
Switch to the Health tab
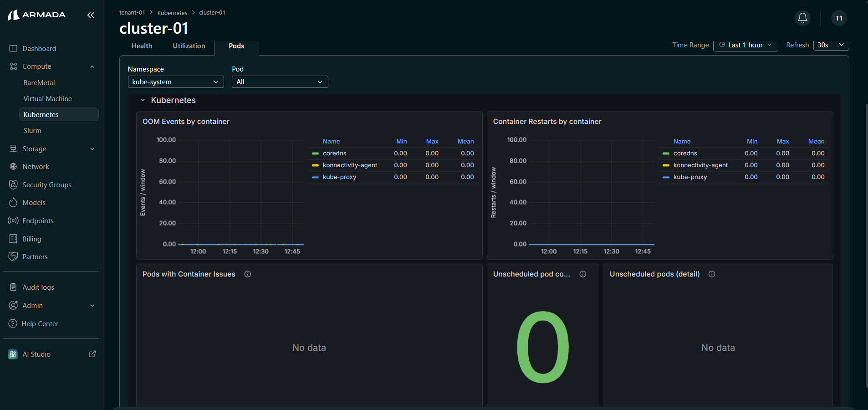tap(142, 46)
